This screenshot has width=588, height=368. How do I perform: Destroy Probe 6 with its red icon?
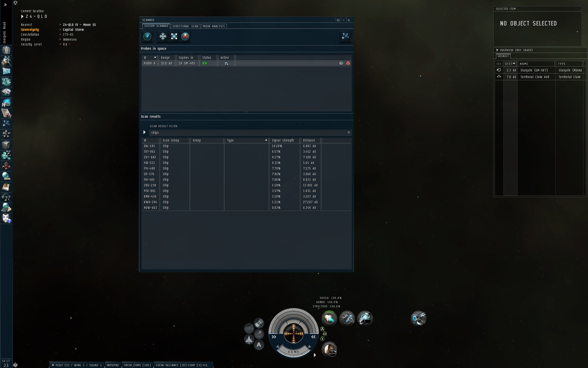[348, 63]
